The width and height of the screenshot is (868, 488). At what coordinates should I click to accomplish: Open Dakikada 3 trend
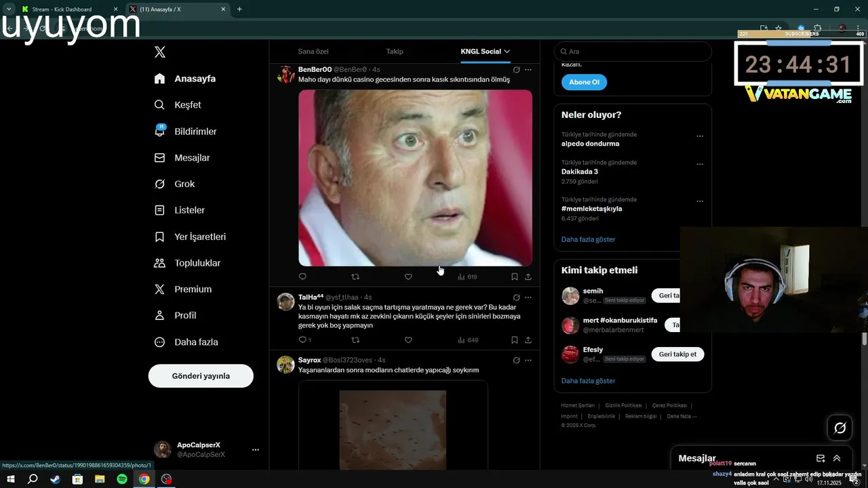(x=579, y=171)
